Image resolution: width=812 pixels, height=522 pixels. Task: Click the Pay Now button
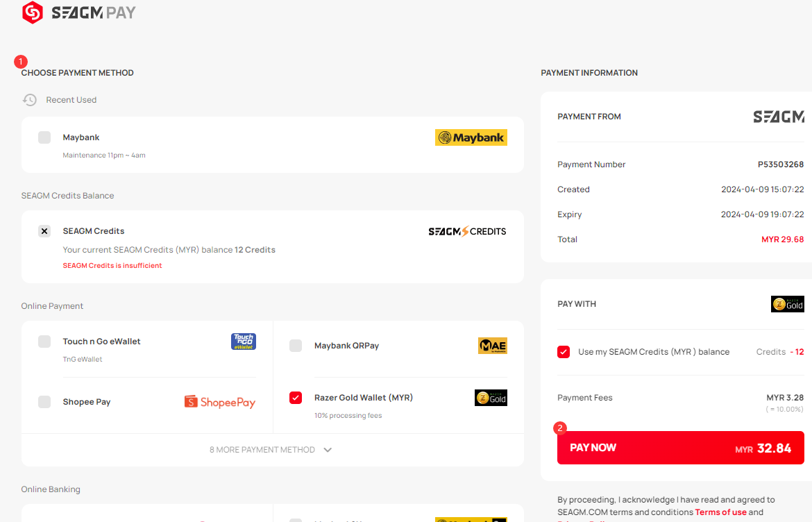tap(680, 448)
